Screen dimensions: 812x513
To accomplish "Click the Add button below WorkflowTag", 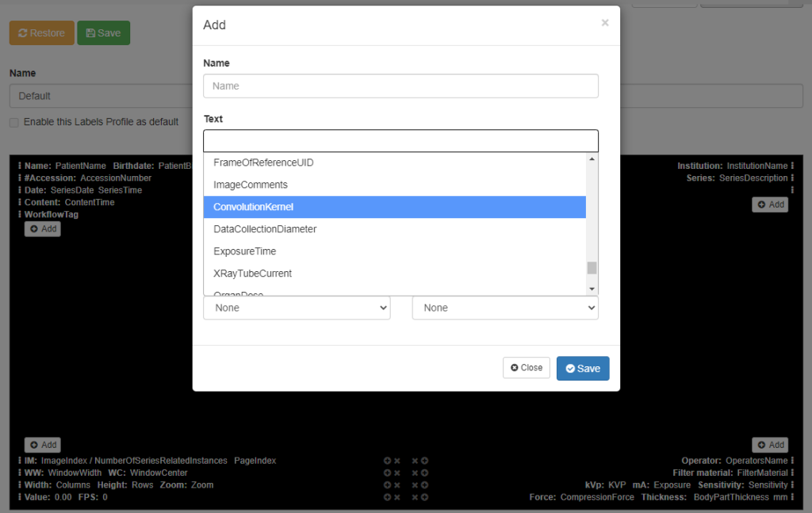I will point(42,228).
